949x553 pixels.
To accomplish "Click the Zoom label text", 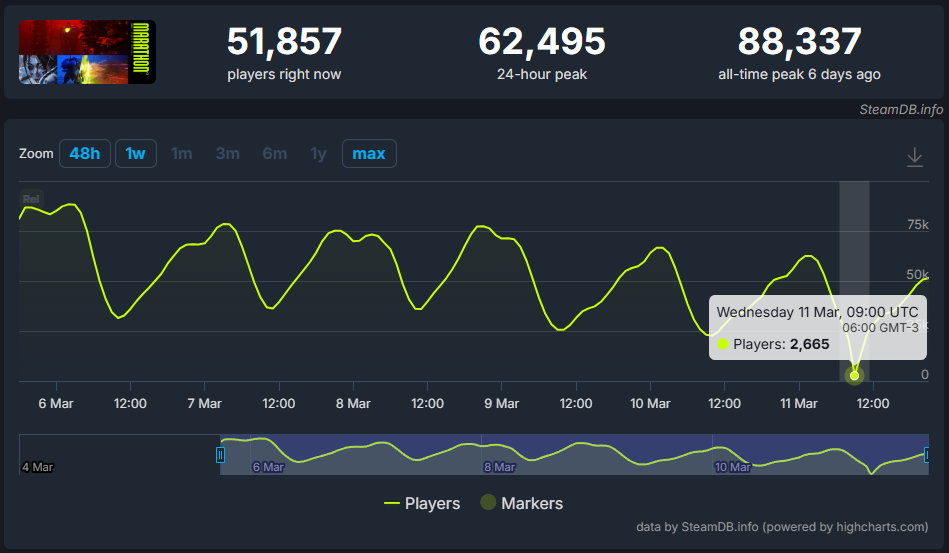I will 36,154.
